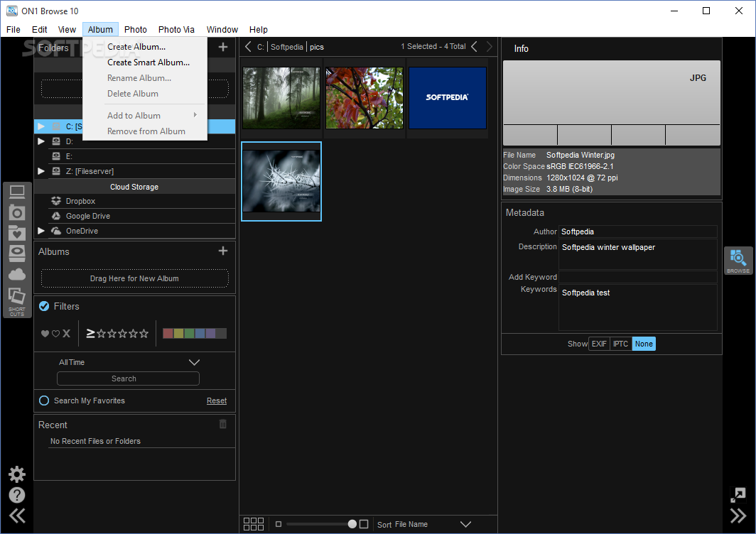Show EXIF metadata
This screenshot has height=534, width=756.
tap(599, 344)
